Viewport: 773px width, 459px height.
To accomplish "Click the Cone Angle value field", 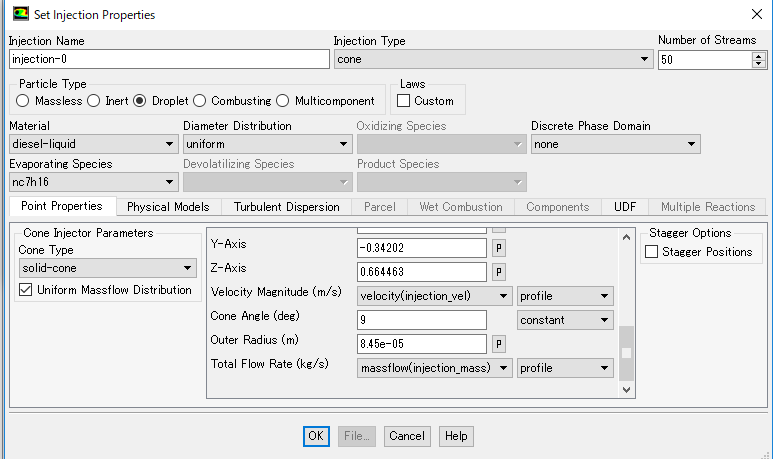I will pos(422,320).
